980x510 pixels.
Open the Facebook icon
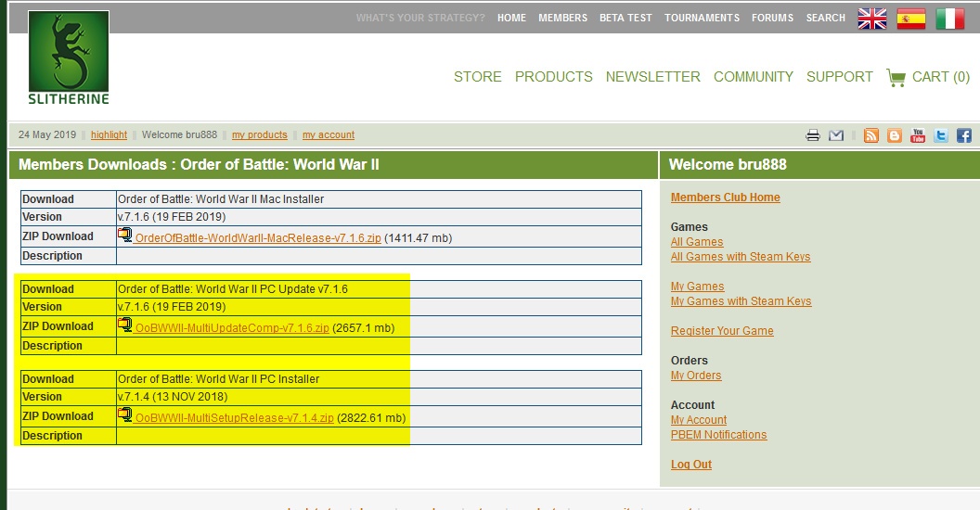tap(963, 134)
